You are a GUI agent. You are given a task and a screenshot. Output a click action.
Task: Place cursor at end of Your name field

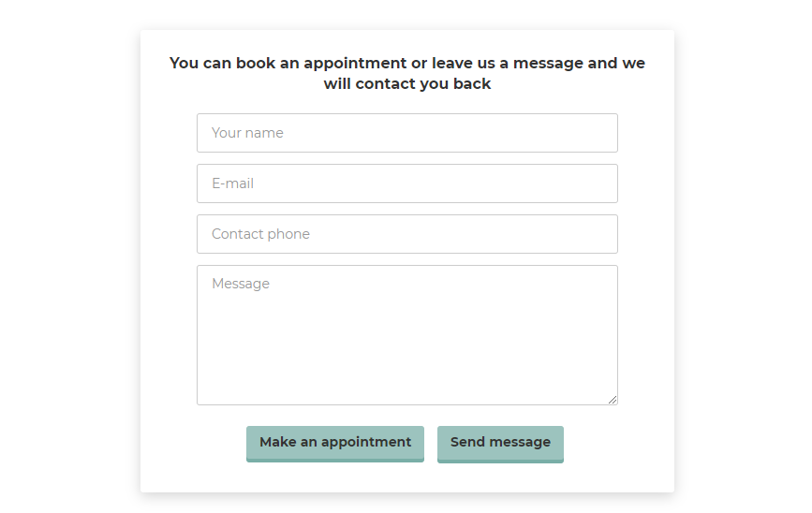(596, 133)
